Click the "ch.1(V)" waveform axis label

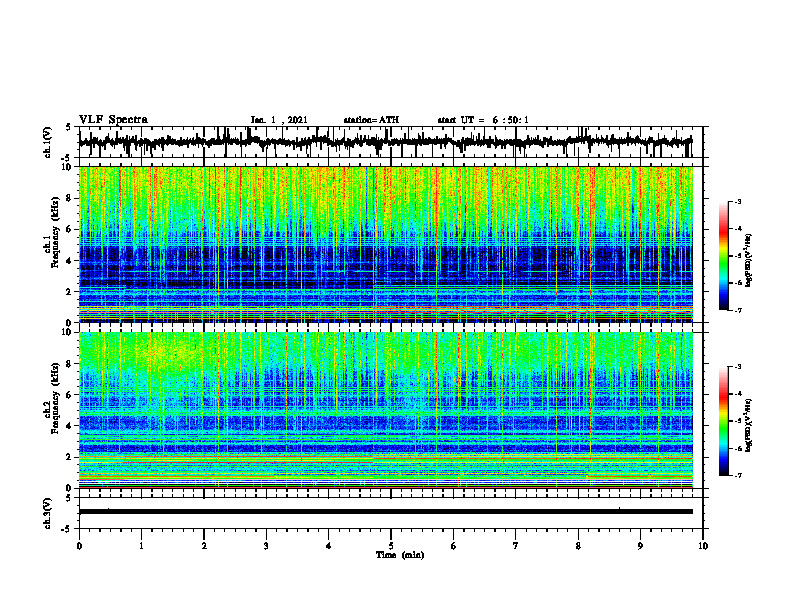(48, 142)
